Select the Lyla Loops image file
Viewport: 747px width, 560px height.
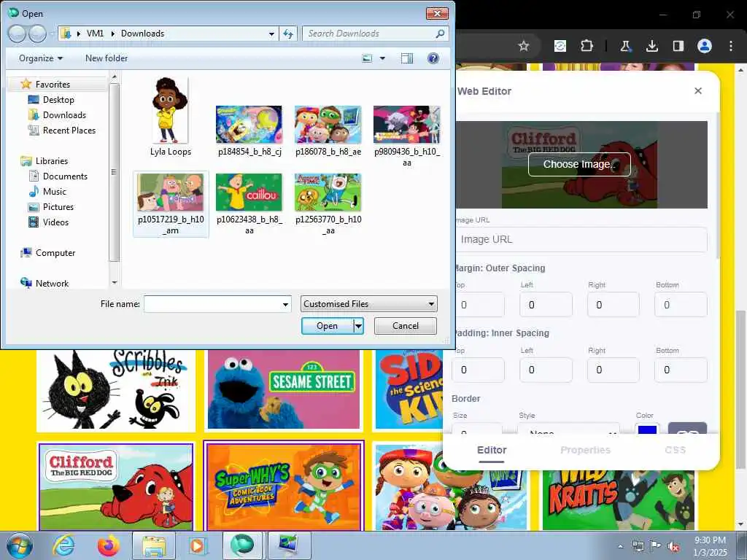171,117
